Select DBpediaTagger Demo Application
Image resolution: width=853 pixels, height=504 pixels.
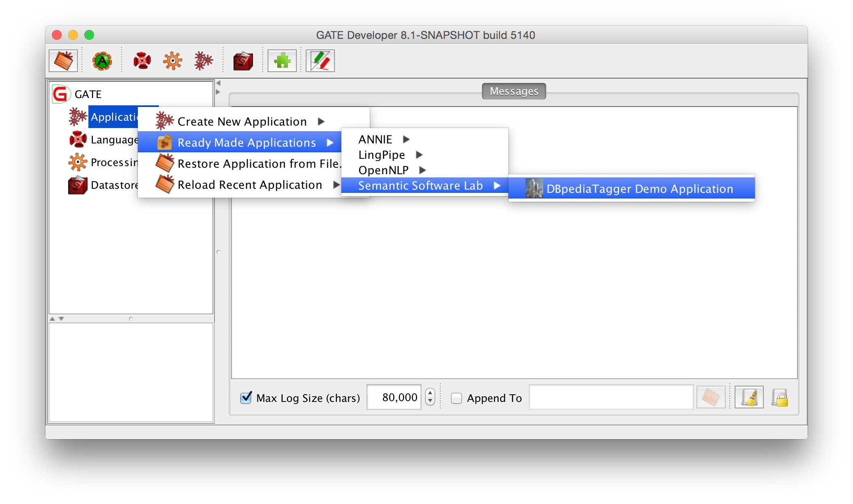tap(639, 189)
